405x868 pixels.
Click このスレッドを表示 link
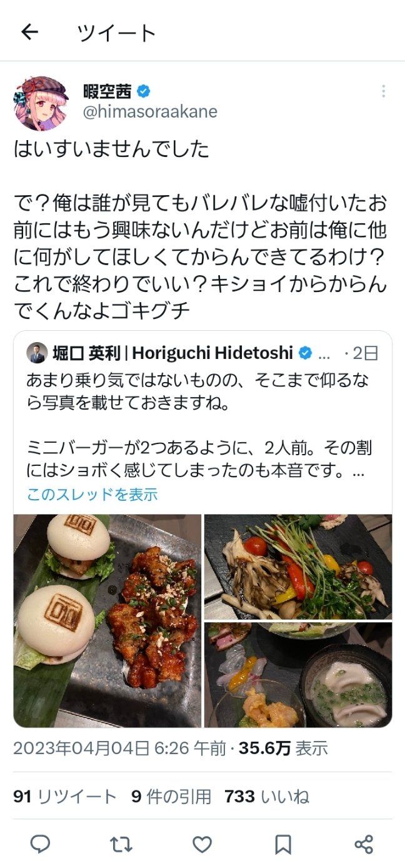tap(92, 494)
